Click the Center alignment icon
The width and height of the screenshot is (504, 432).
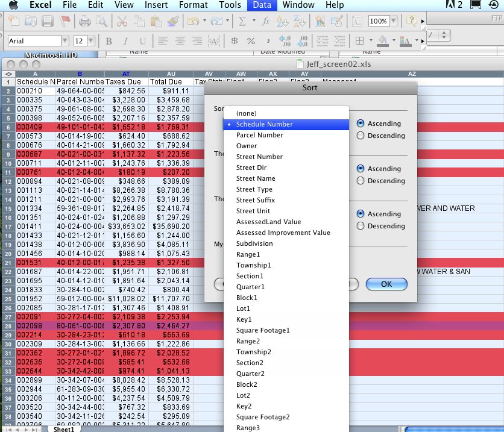coord(180,41)
